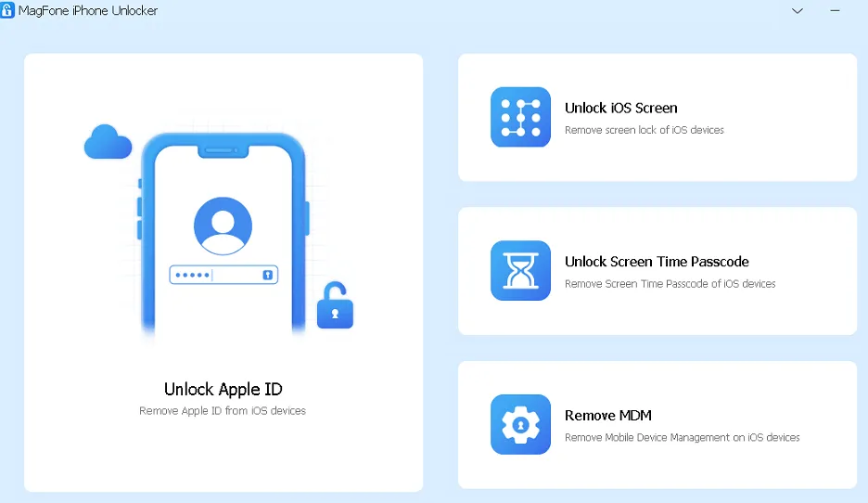Select the user avatar icon on phone

coord(223,226)
